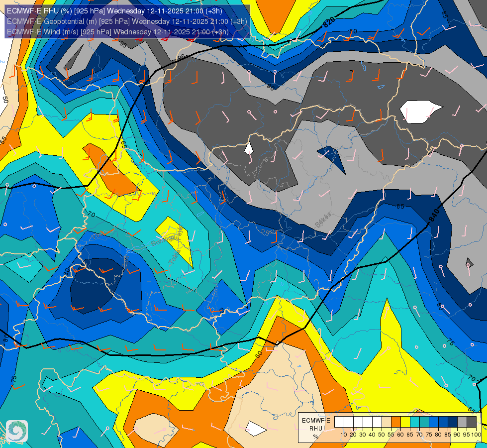
Task: Click the RHU label in the legend
Action: point(316,429)
